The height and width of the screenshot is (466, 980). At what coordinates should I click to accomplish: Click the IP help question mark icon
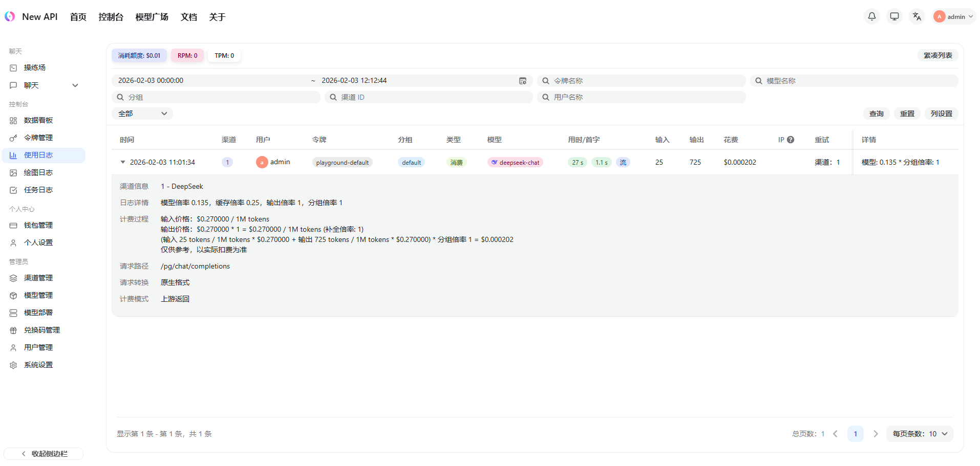tap(791, 140)
